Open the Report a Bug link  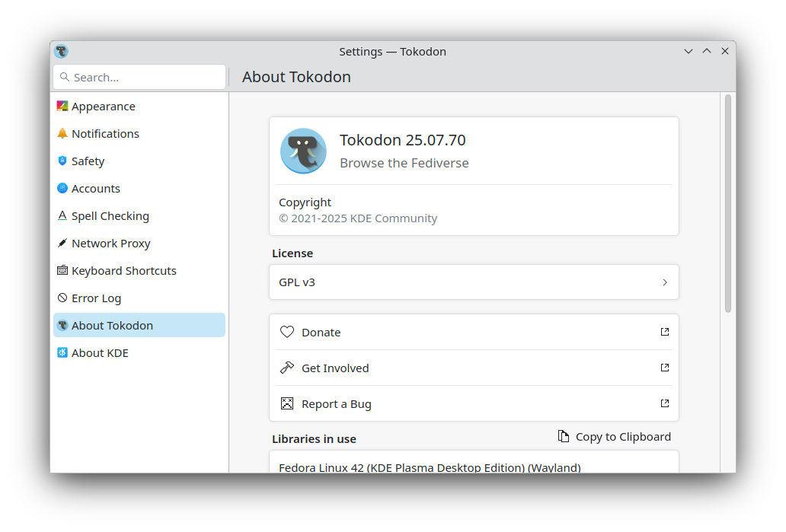pyautogui.click(x=474, y=403)
